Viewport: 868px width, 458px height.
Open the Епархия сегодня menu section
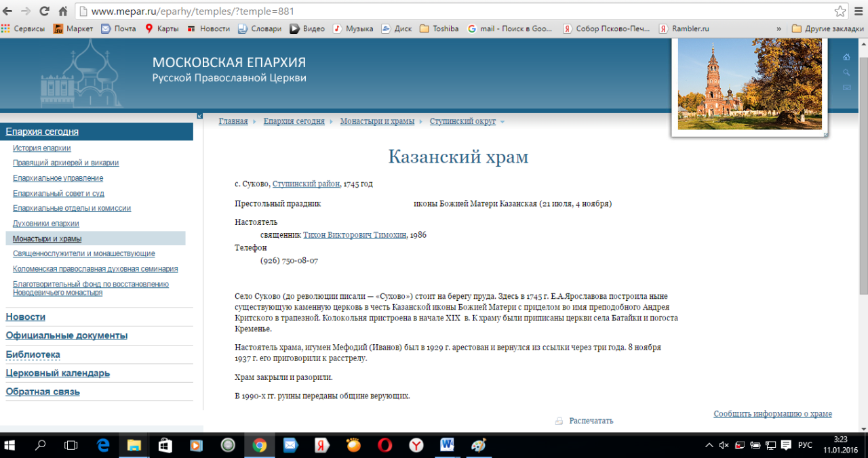[x=42, y=131]
